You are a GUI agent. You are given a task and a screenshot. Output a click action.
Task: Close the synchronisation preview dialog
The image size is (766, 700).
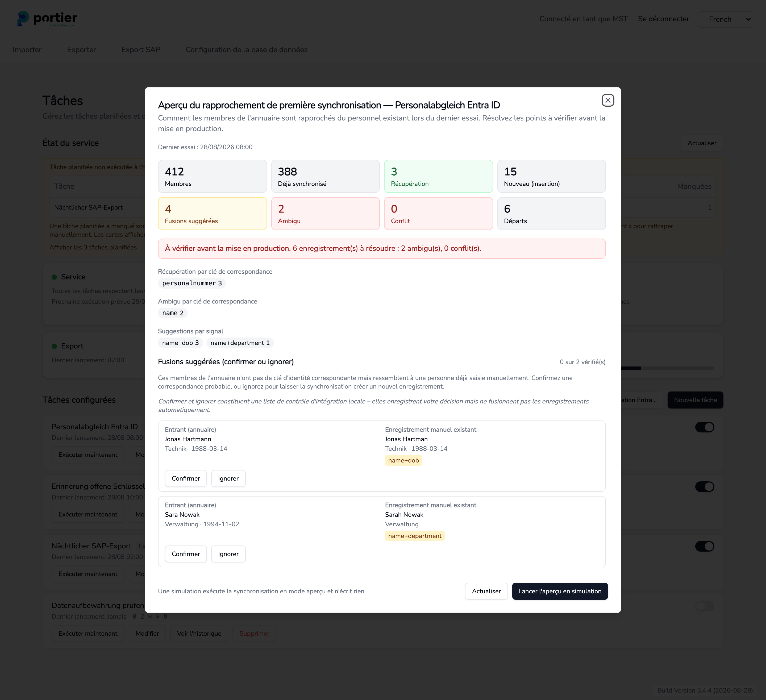tap(607, 100)
